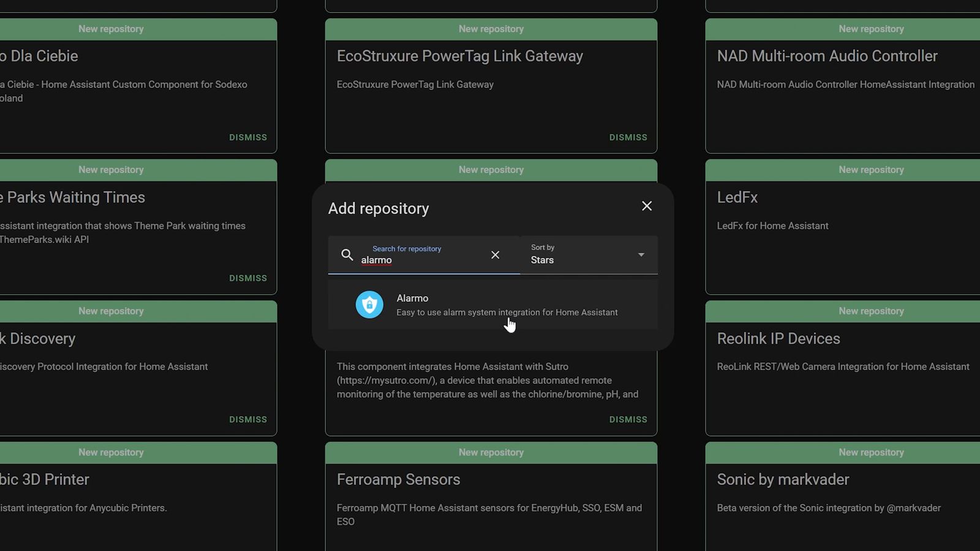980x551 pixels.
Task: Open the LedFx repository card
Action: click(737, 198)
